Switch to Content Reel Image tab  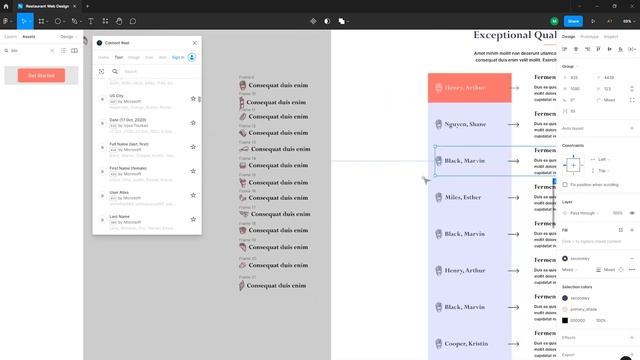134,58
